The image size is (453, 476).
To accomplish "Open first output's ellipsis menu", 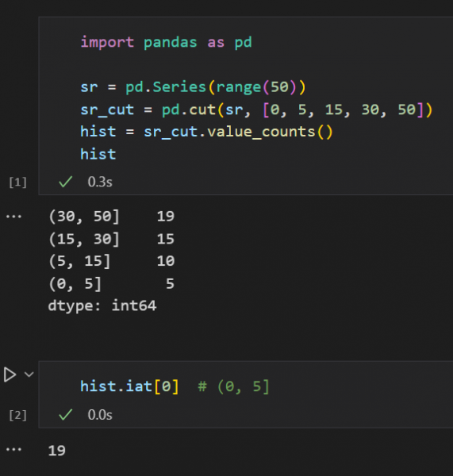I will (14, 217).
